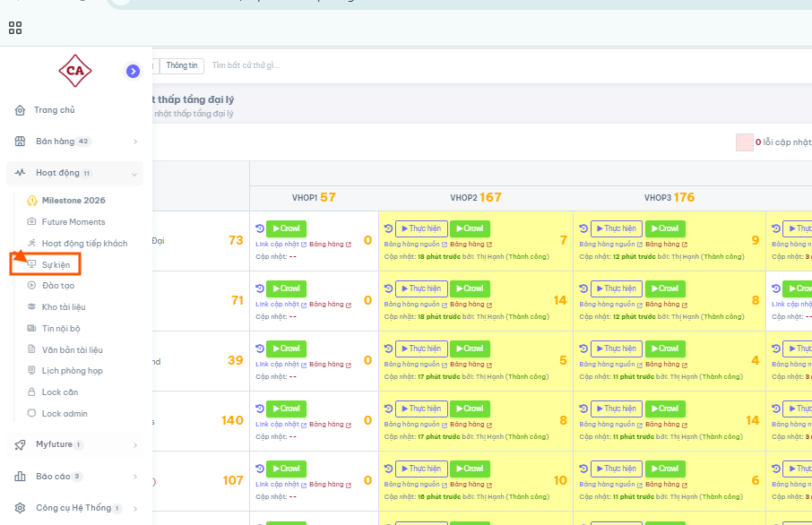The image size is (812, 525).
Task: Open Bảng hàng nguồn under VHOP2 in row 140
Action: click(415, 424)
